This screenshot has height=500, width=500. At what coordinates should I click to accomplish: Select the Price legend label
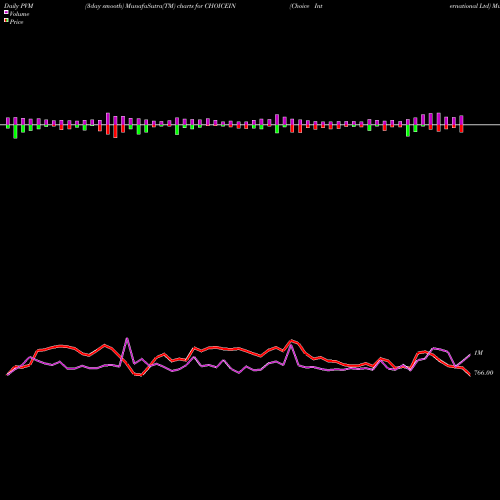pyautogui.click(x=16, y=22)
